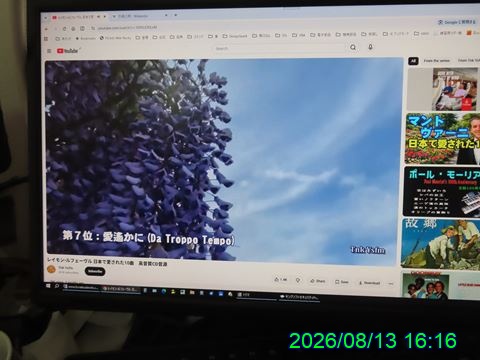The image size is (480, 360).
Task: Launch Microsoft Edge from the taskbar
Action: coord(163,291)
